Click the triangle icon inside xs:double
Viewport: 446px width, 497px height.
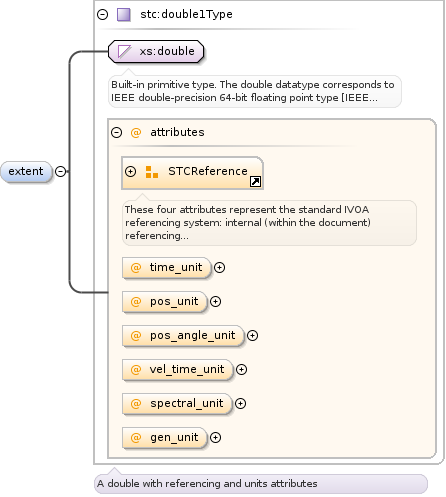pyautogui.click(x=124, y=52)
